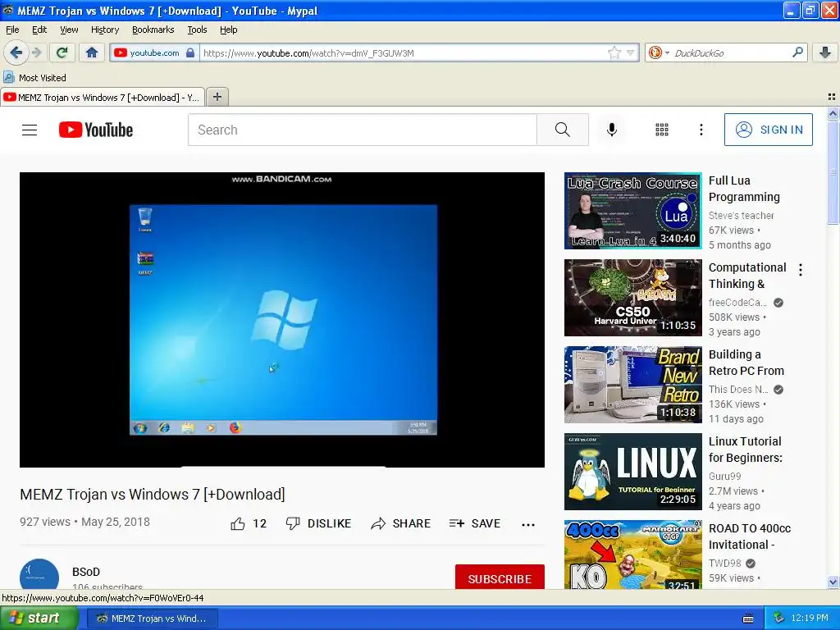Viewport: 840px width, 630px height.
Task: Open the View menu
Action: 69,30
